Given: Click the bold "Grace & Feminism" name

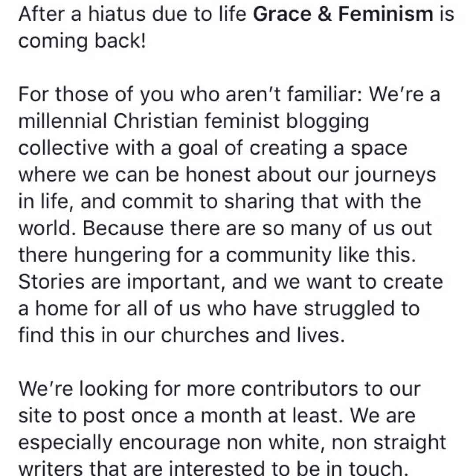Looking at the screenshot, I should click(x=344, y=15).
